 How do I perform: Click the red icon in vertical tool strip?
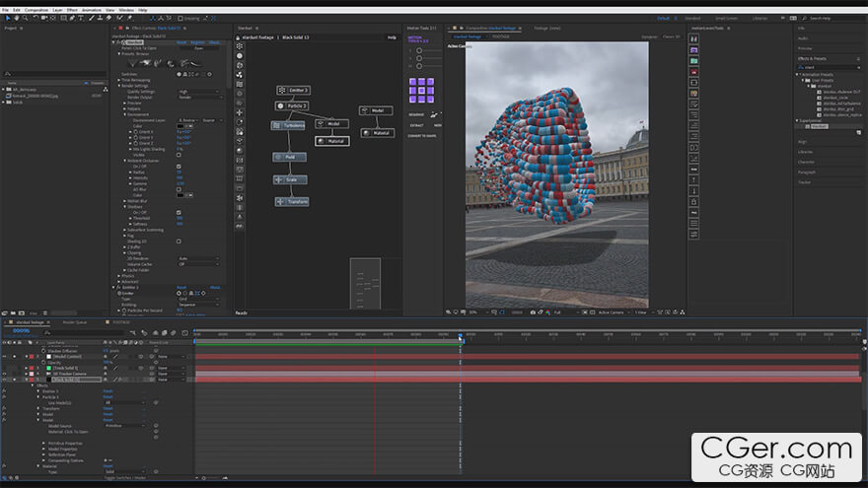coord(693,72)
